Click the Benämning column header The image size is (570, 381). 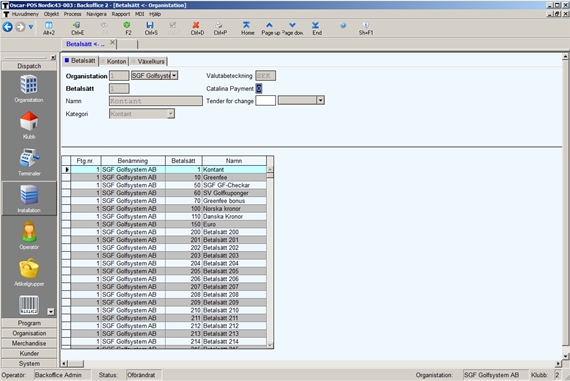click(133, 161)
